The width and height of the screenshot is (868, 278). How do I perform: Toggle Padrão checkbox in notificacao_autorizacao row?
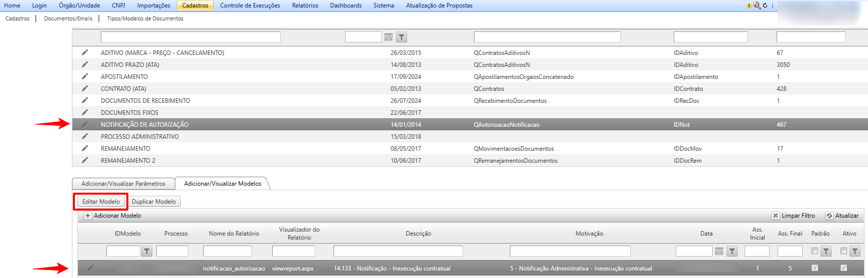(815, 268)
